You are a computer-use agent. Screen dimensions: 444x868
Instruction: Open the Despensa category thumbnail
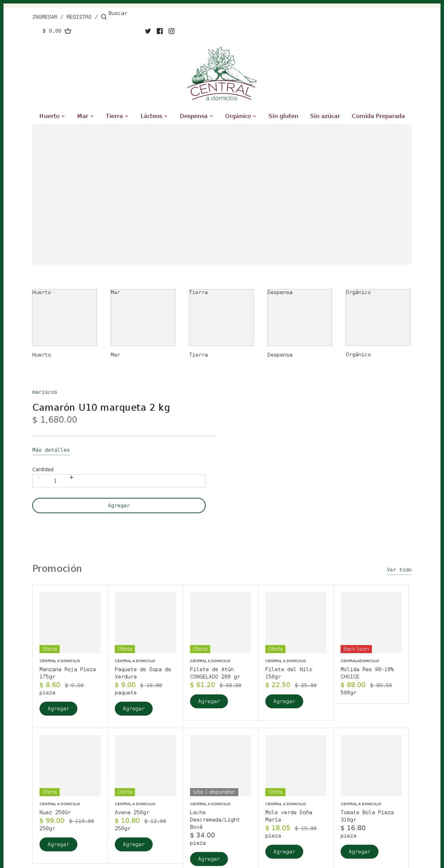pyautogui.click(x=300, y=318)
